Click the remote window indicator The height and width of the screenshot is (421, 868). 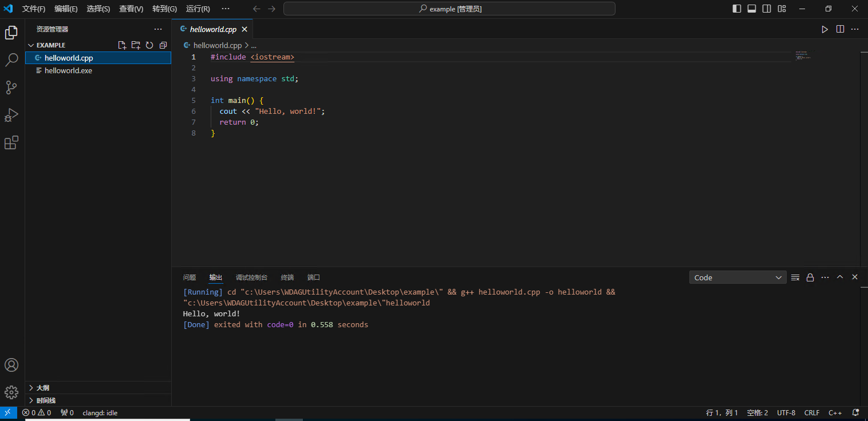(x=8, y=412)
